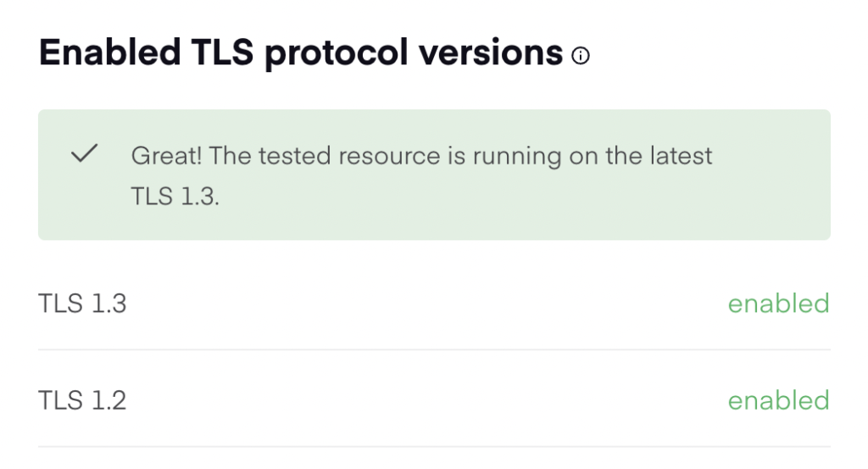Click the empty middle of the TLS 1.2 row
This screenshot has width=868, height=469.
tap(426, 400)
